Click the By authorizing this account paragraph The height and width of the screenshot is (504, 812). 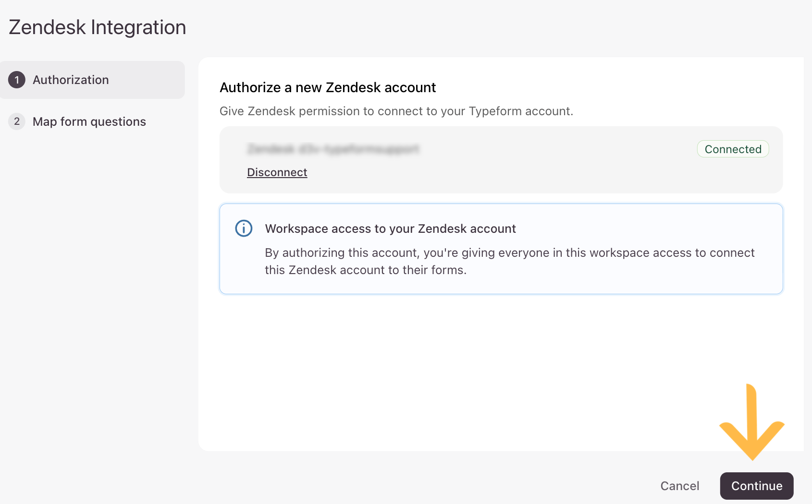[x=509, y=261]
